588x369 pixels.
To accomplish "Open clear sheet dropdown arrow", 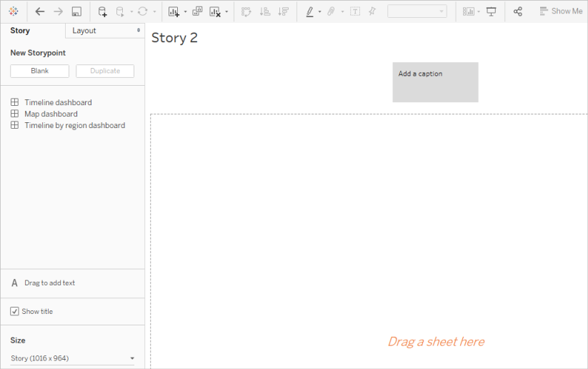I will click(x=226, y=11).
